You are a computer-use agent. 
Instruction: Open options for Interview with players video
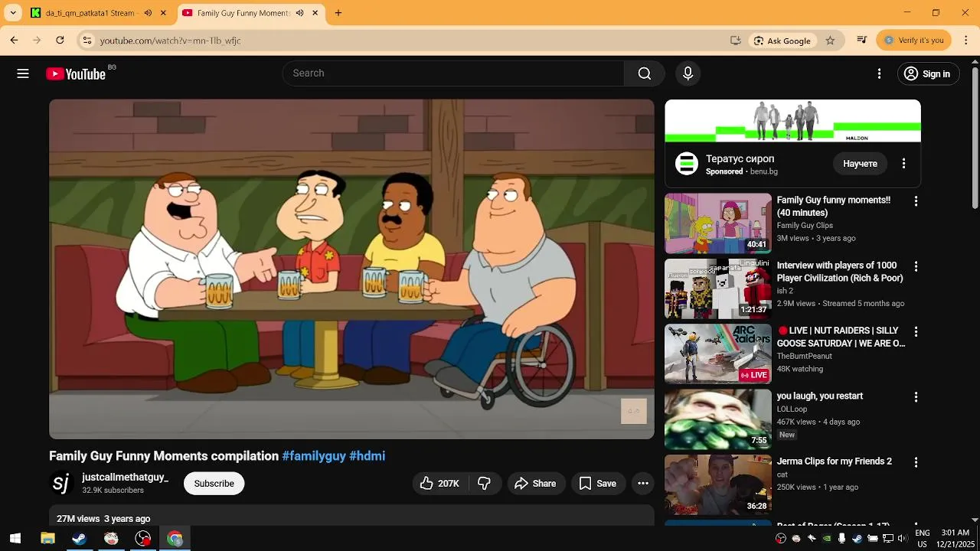[916, 266]
